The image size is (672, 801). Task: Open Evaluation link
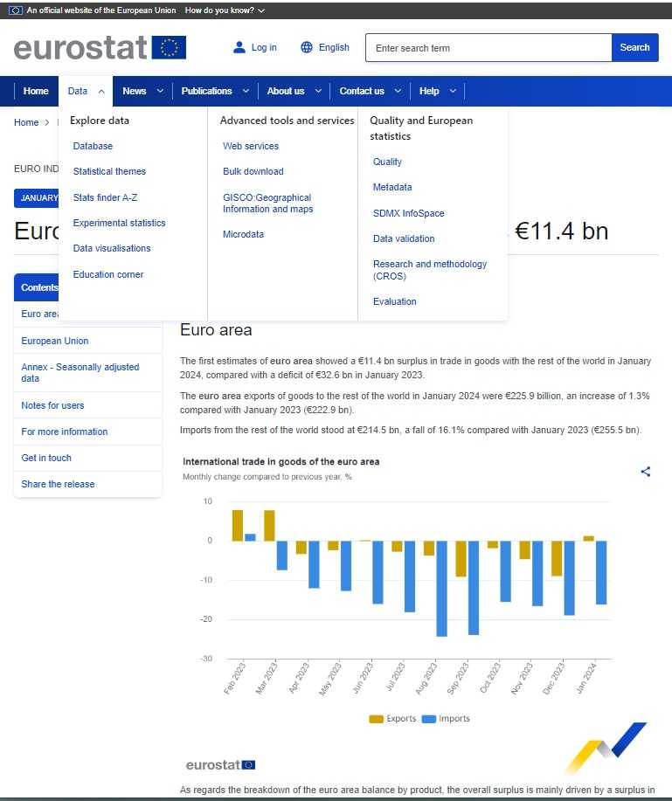tap(394, 302)
